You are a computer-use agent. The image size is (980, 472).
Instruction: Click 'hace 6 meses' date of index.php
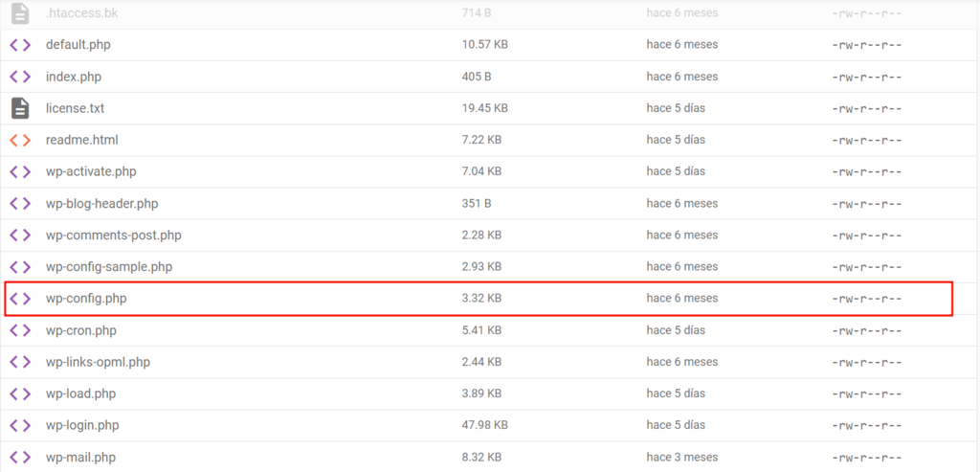pos(681,77)
